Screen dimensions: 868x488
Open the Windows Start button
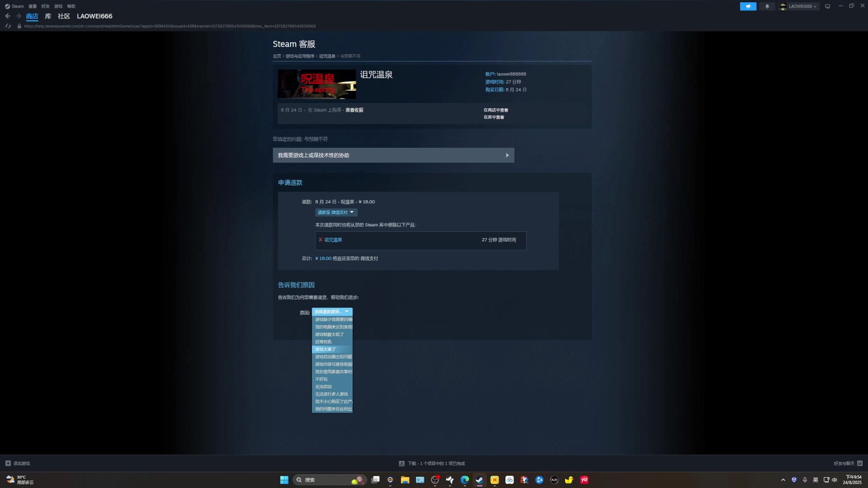coord(284,480)
